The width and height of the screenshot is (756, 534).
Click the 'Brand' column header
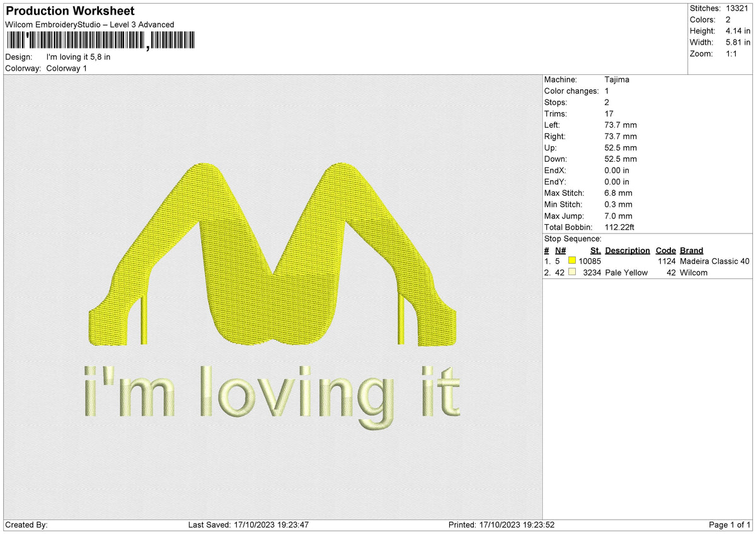[x=692, y=250]
